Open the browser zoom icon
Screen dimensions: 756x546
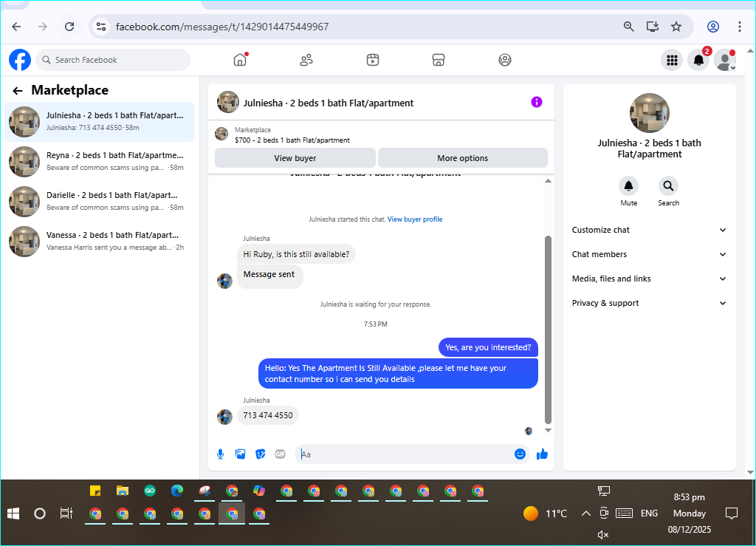(x=629, y=27)
